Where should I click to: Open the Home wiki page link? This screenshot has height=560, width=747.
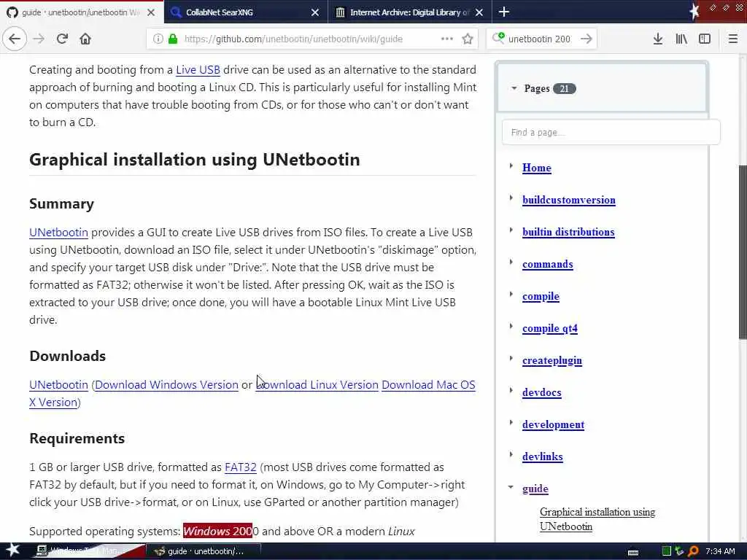click(536, 168)
